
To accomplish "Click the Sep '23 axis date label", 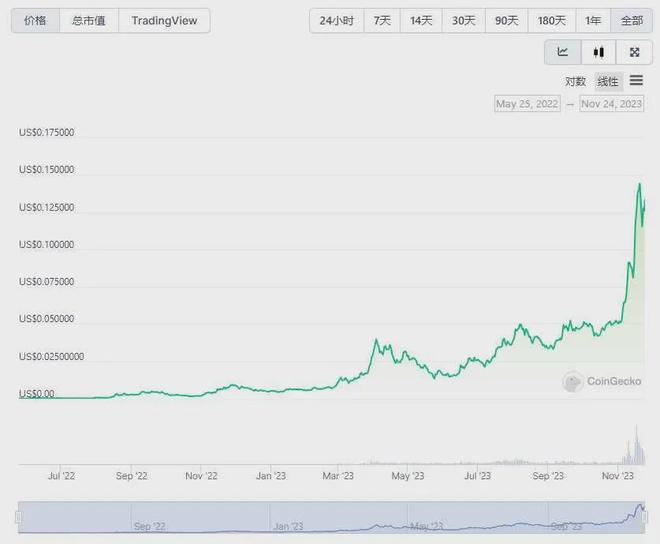I will [x=548, y=476].
